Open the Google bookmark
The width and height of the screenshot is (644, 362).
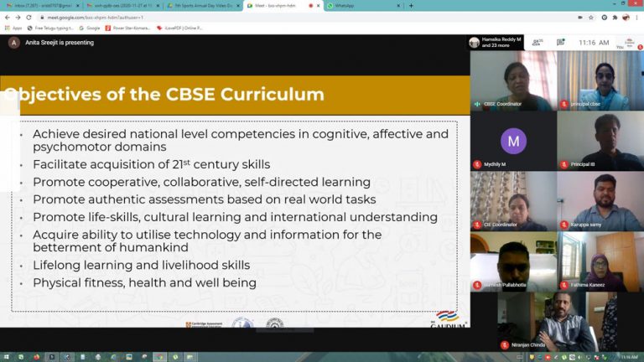coord(90,28)
